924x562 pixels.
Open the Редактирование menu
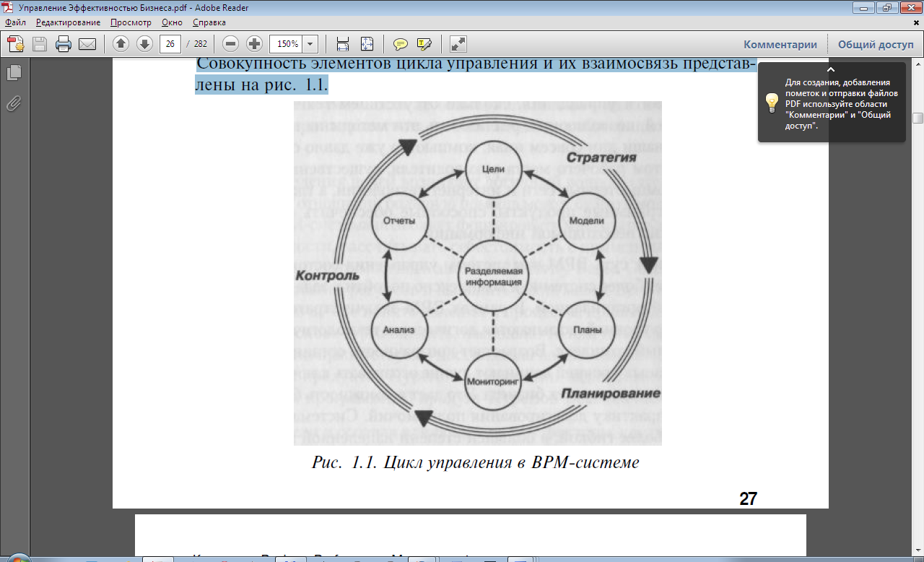click(x=69, y=22)
